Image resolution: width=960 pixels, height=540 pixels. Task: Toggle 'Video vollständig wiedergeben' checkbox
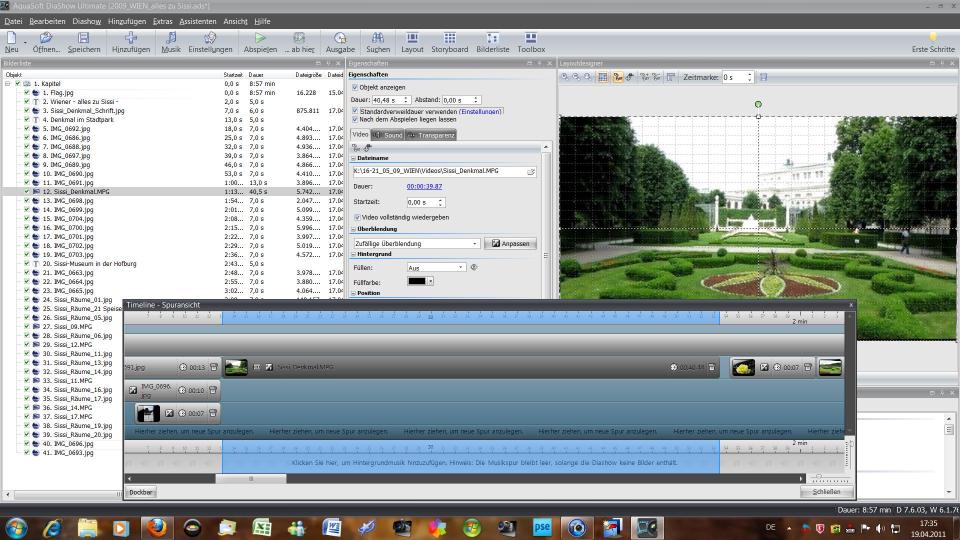[358, 217]
